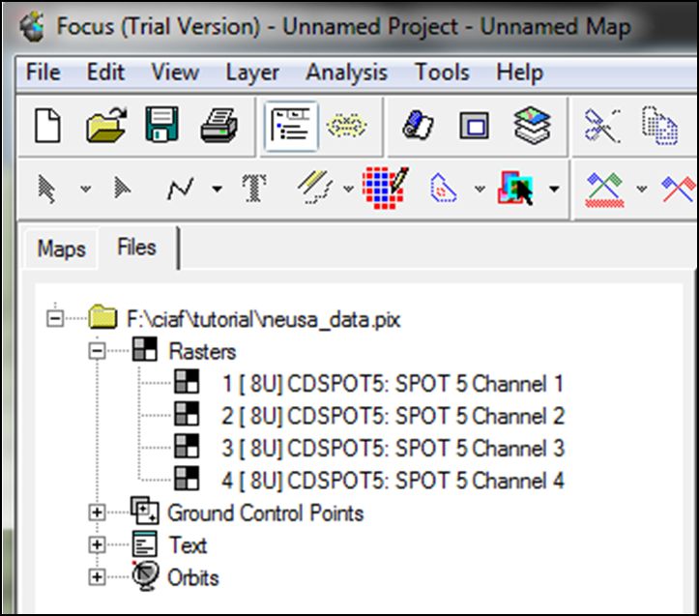This screenshot has width=699, height=616.
Task: Click the Cut scissors icon
Action: tap(602, 126)
